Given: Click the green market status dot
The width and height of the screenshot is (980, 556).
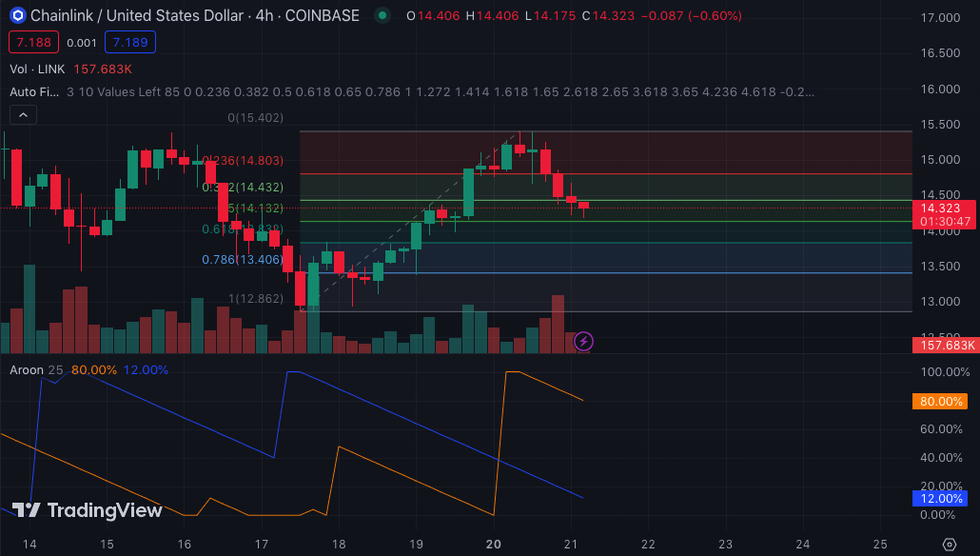Looking at the screenshot, I should coord(382,15).
